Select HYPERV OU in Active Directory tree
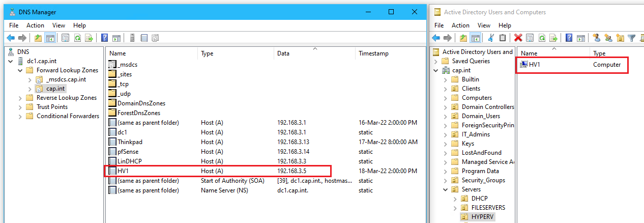This screenshot has height=223, width=644. pyautogui.click(x=478, y=217)
